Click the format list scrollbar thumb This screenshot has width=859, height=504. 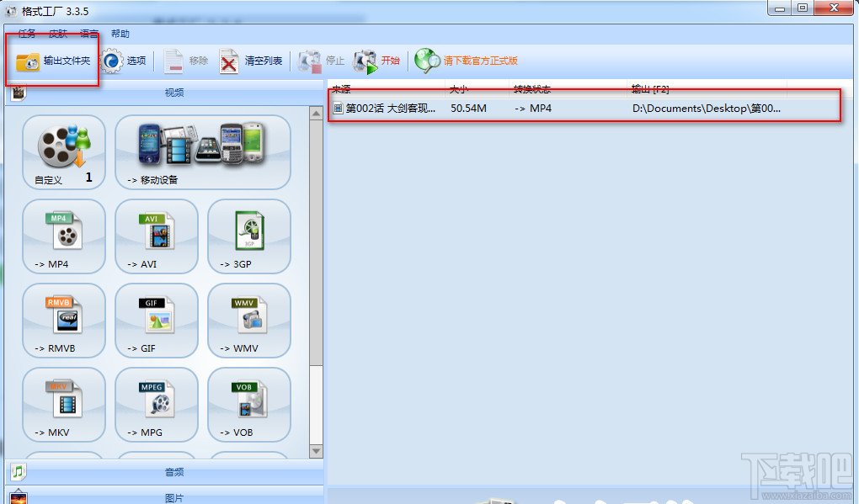pos(316,242)
